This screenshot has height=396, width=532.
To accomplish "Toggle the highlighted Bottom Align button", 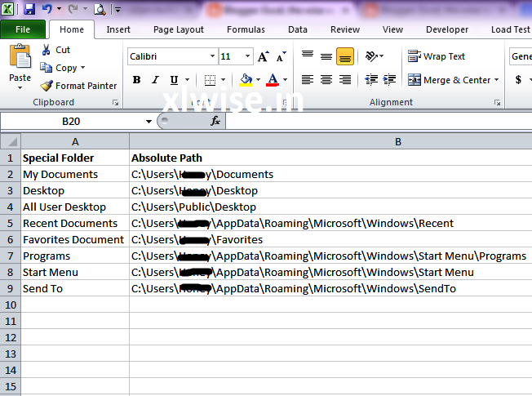I will (345, 56).
